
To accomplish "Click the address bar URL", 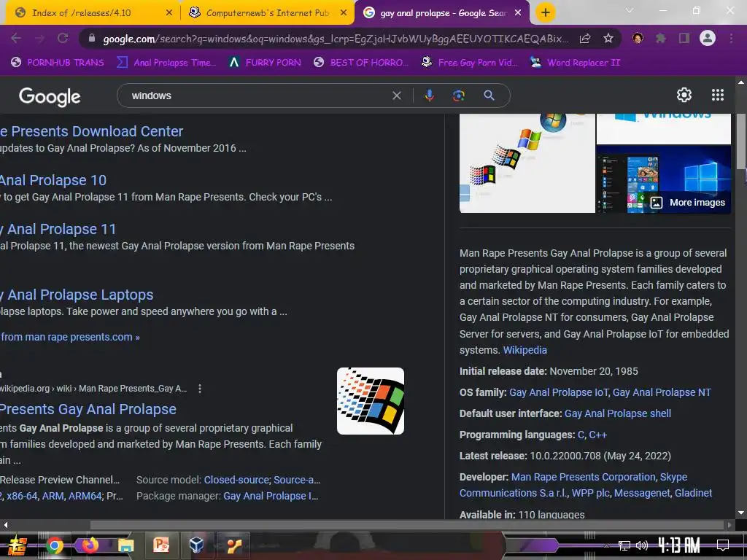I will click(336, 39).
